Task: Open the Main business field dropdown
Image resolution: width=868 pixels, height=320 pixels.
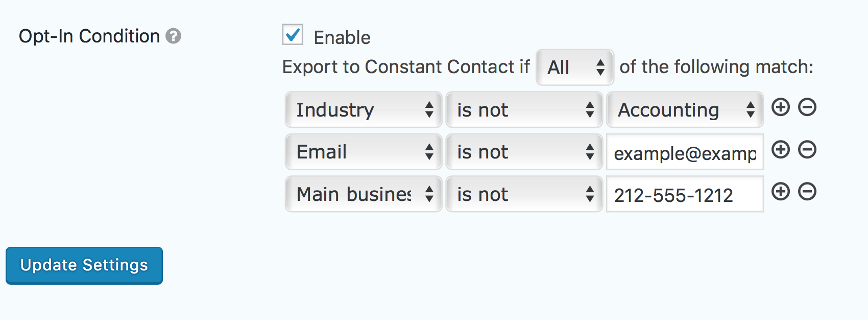Action: click(x=364, y=194)
